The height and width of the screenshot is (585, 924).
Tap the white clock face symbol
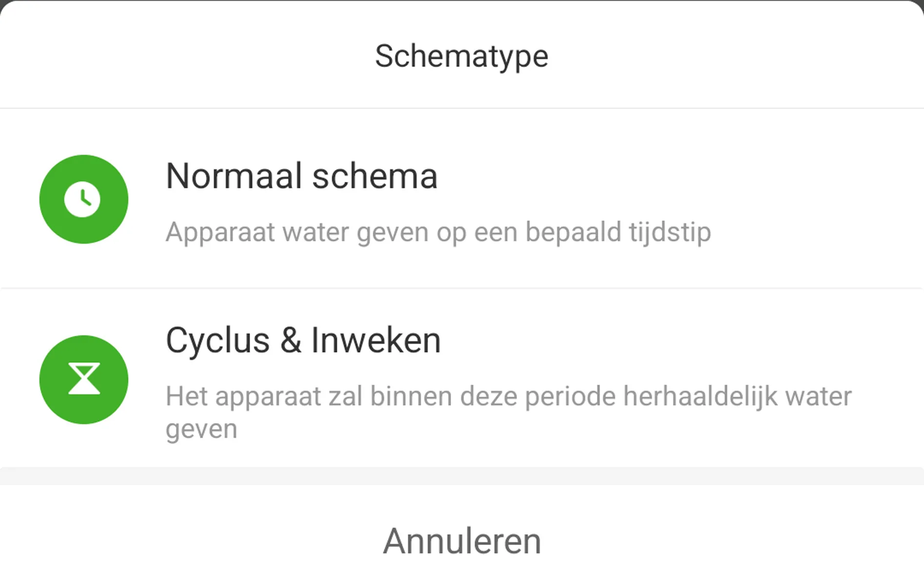click(82, 199)
